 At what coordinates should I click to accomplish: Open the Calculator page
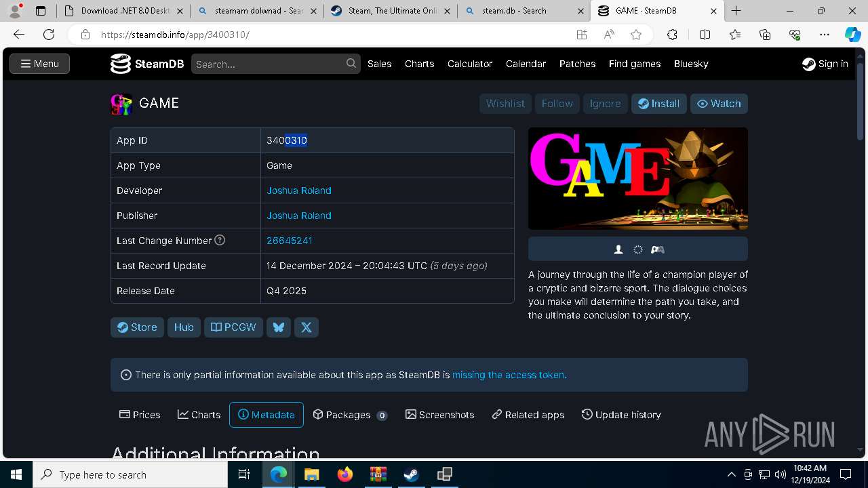(470, 64)
